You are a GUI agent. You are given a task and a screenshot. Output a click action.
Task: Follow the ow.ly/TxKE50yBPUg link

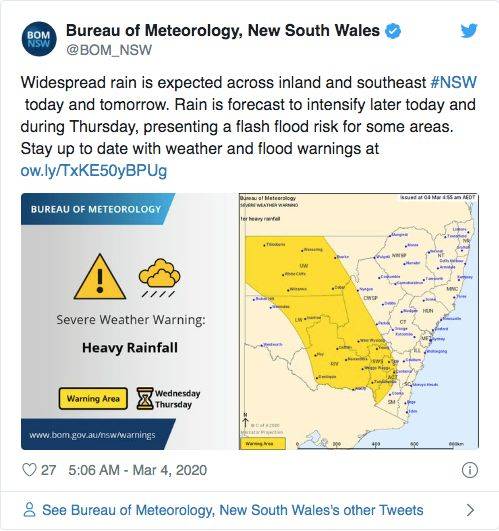point(94,171)
